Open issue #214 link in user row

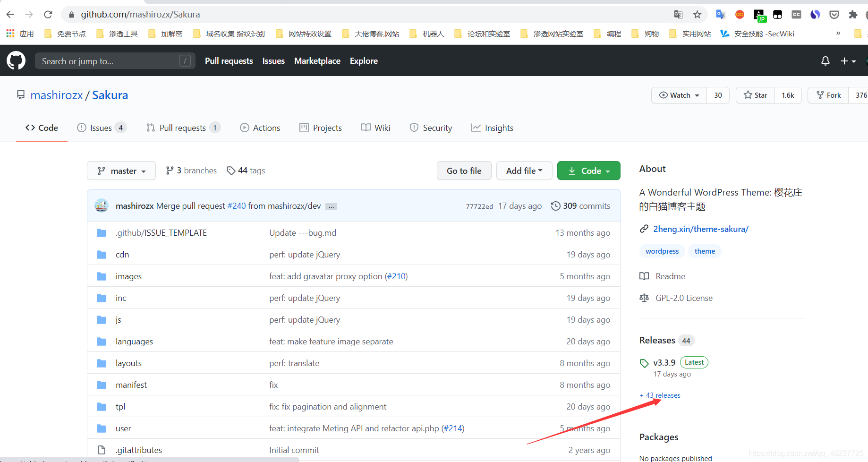point(452,428)
